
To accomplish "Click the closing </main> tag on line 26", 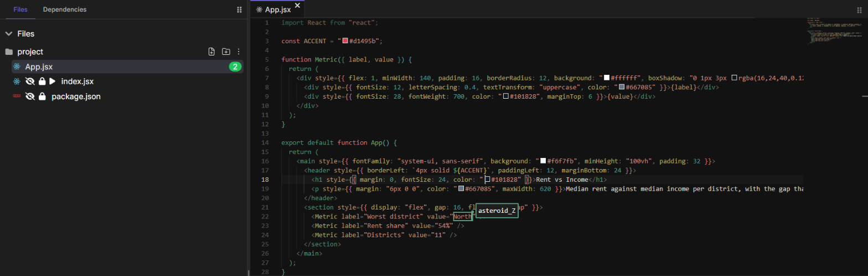I will coord(309,254).
